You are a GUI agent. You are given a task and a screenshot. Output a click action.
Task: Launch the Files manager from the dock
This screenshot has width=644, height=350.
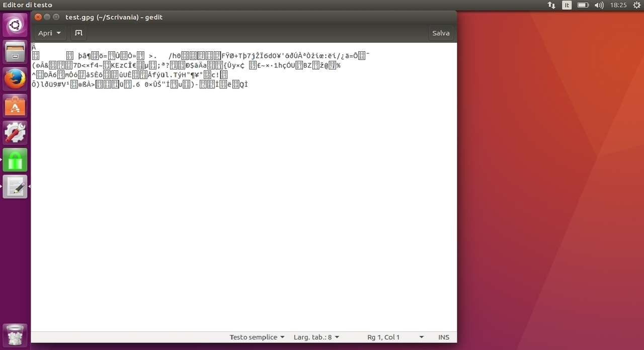15,52
